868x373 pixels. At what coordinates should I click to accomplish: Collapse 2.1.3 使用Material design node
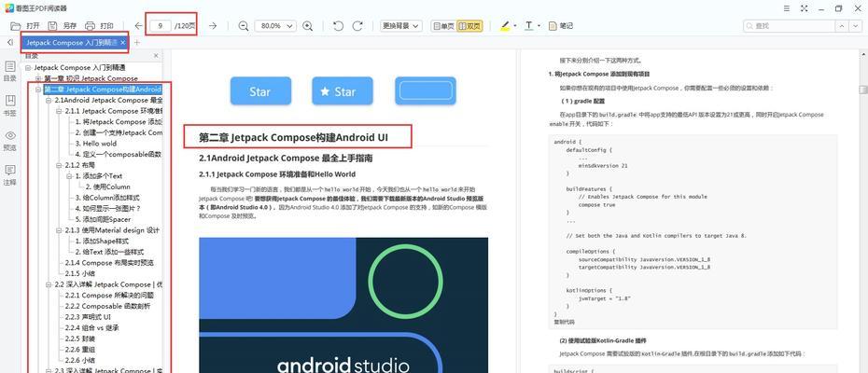(x=59, y=230)
